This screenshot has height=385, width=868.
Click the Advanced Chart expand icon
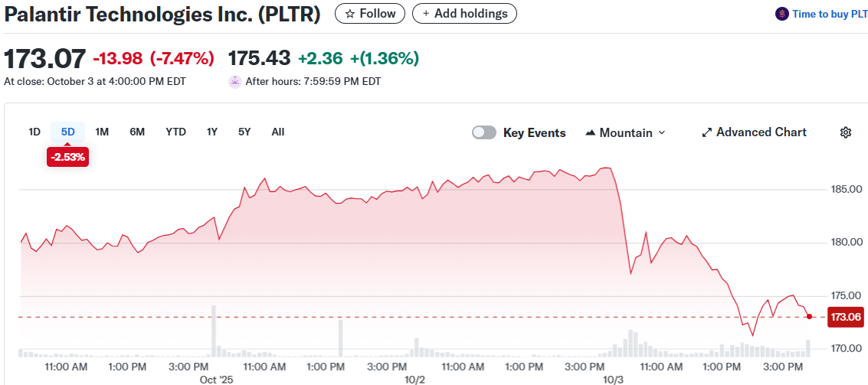707,132
